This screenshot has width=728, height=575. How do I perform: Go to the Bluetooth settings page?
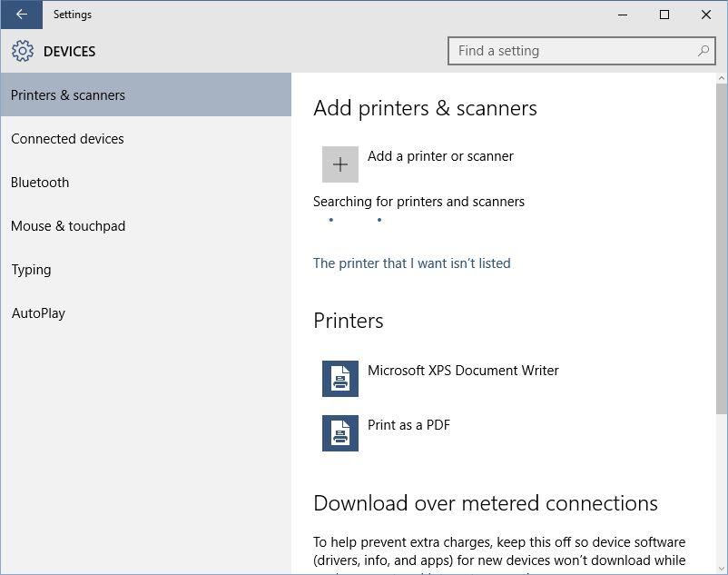146,182
